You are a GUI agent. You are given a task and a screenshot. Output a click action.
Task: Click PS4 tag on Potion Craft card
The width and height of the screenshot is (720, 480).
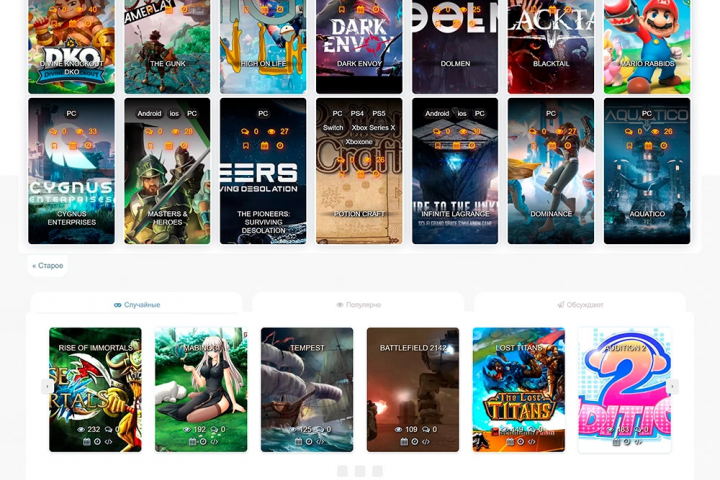(357, 113)
